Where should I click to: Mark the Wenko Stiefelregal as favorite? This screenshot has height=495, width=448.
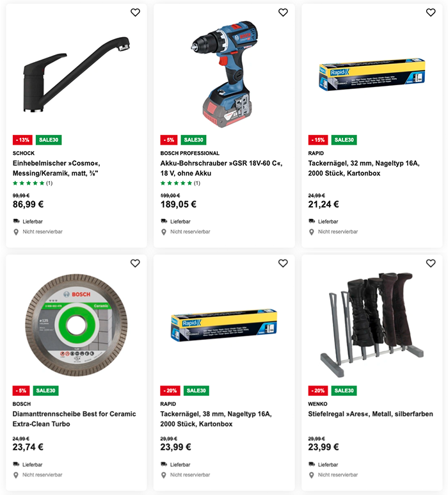pyautogui.click(x=431, y=263)
